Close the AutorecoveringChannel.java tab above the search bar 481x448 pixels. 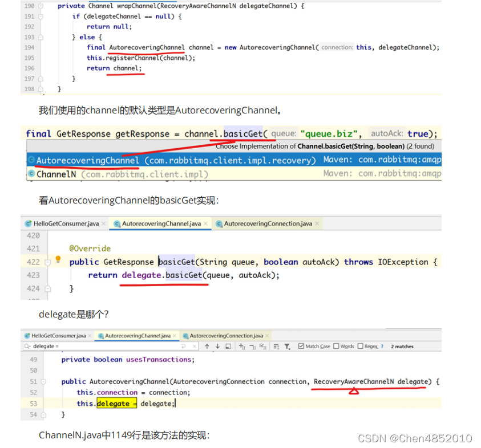(174, 336)
